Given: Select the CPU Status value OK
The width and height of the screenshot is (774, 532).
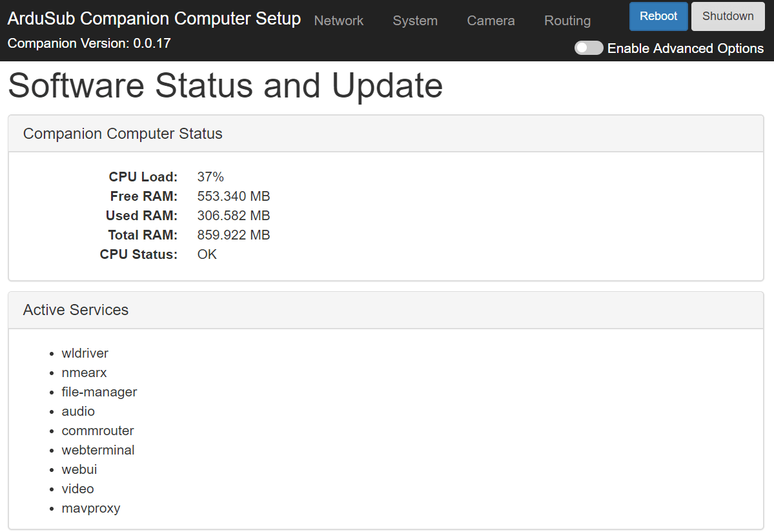Looking at the screenshot, I should [x=207, y=254].
